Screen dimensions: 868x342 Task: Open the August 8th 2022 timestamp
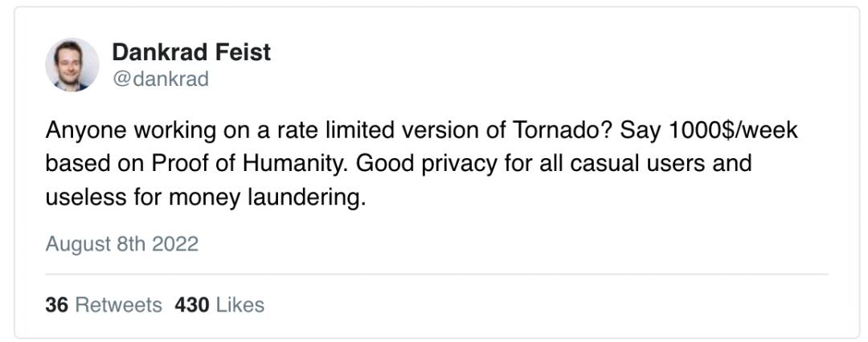tap(121, 243)
